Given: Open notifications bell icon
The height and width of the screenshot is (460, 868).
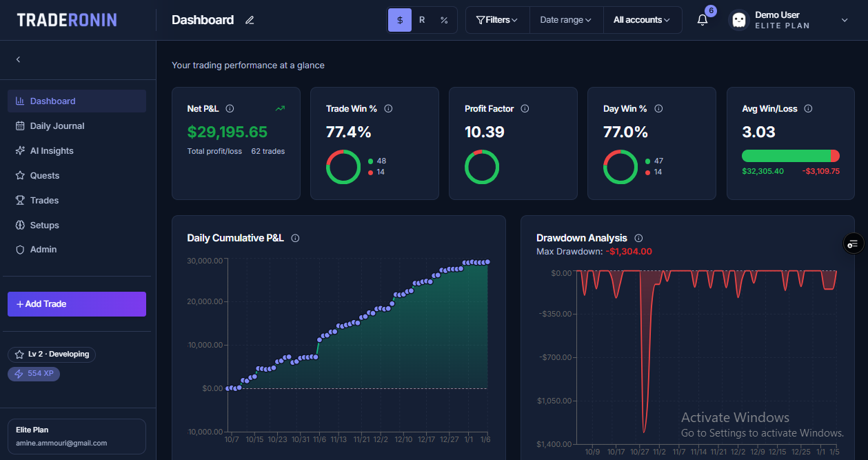Looking at the screenshot, I should point(703,20).
